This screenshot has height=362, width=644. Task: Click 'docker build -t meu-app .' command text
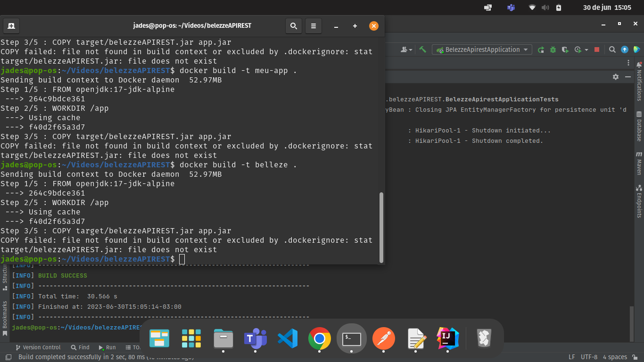(x=238, y=71)
